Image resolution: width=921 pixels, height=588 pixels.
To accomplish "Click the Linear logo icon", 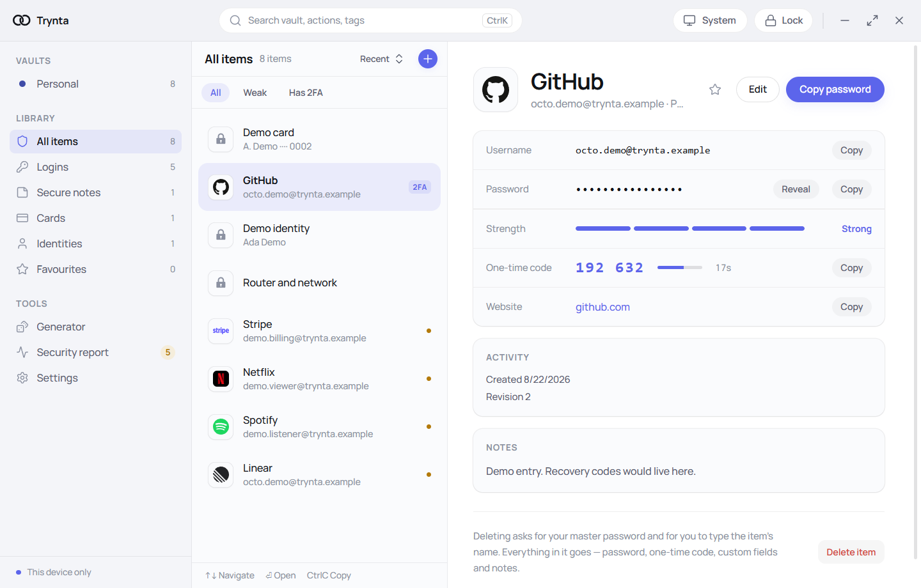I will (x=221, y=474).
